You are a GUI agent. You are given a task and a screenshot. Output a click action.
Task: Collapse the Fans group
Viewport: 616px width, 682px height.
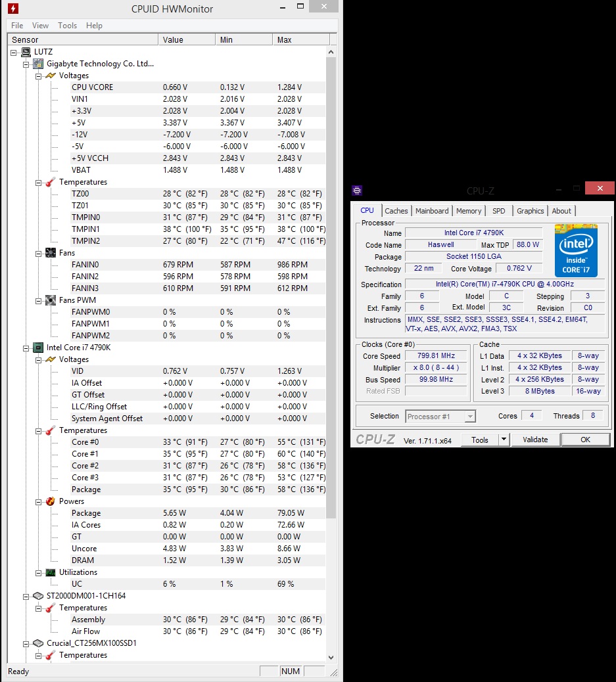(x=38, y=254)
